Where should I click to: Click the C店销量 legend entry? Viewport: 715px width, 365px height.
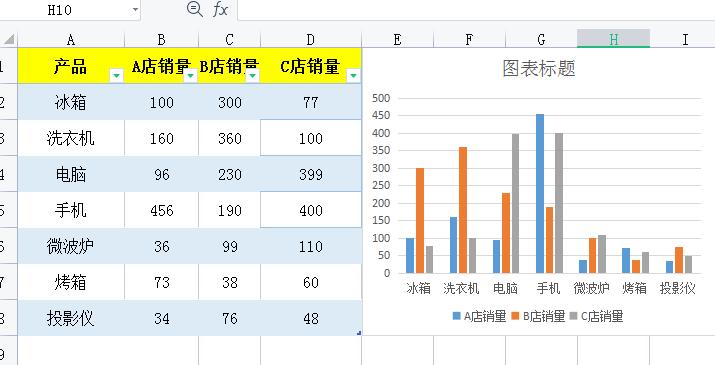[x=596, y=316]
